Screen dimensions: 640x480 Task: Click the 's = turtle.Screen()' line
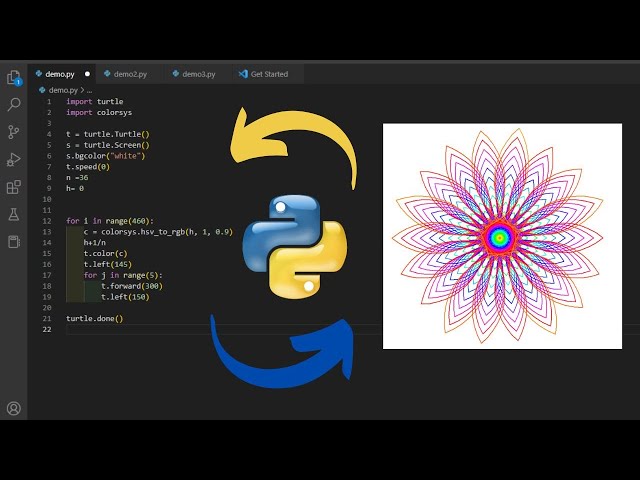(x=108, y=145)
